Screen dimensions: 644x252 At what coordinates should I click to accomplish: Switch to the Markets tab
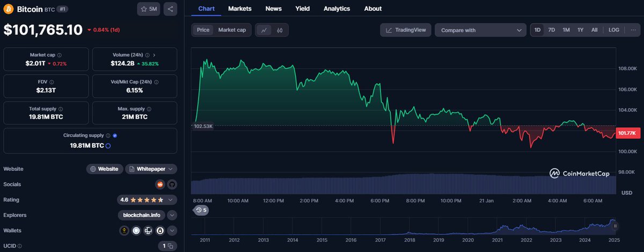point(239,9)
